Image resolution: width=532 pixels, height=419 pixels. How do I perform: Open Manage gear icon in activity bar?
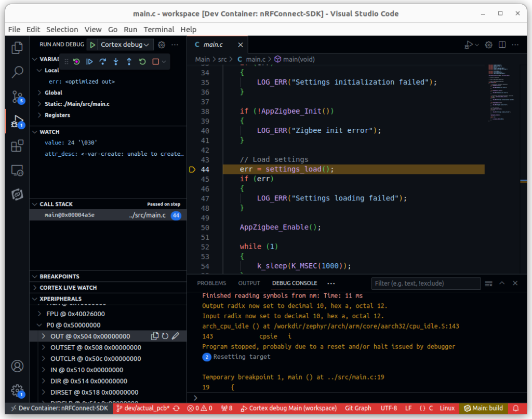click(17, 390)
